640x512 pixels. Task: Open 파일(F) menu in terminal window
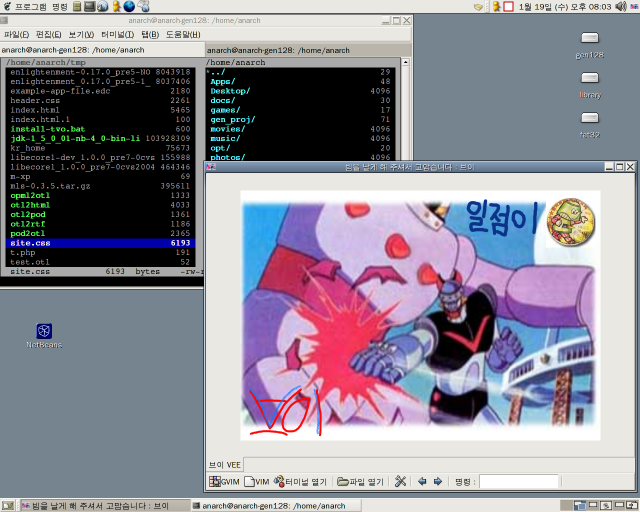[x=16, y=35]
